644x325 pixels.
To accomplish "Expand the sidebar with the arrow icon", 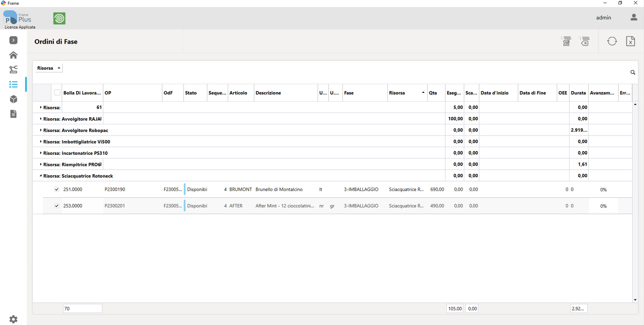I will click(x=13, y=40).
